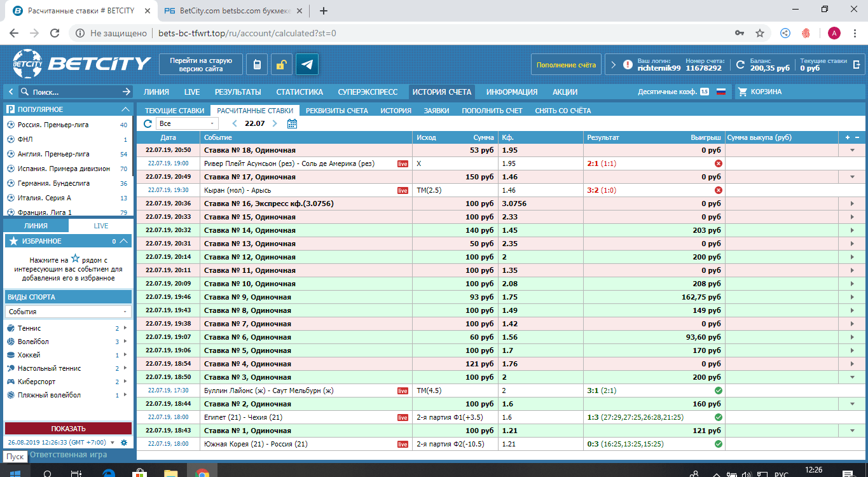This screenshot has width=868, height=477.
Task: Open the Telegram channel icon
Action: 307,64
